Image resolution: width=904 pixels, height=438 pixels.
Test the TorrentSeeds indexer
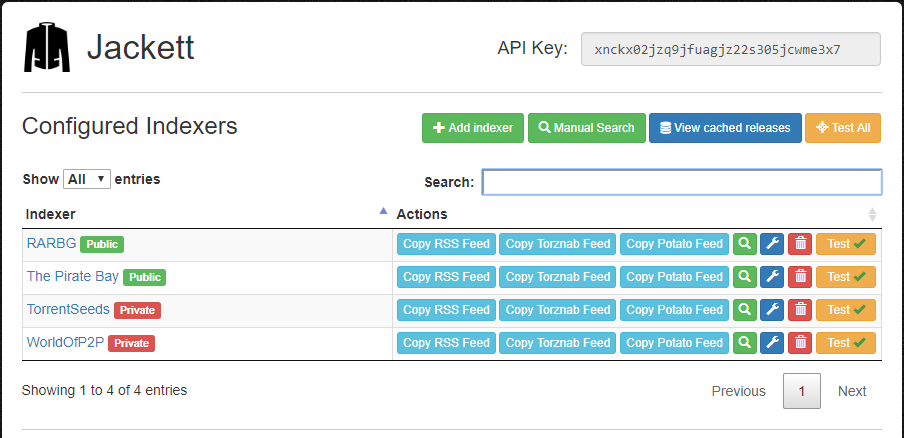click(x=846, y=309)
